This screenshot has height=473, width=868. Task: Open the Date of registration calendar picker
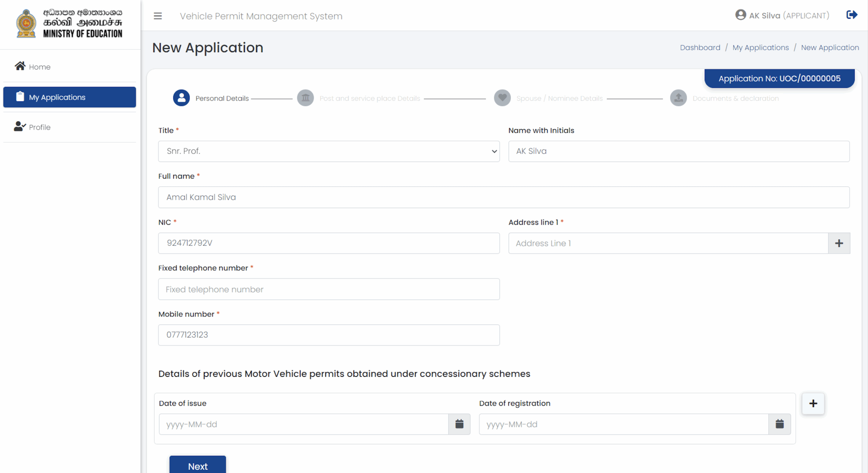(780, 424)
